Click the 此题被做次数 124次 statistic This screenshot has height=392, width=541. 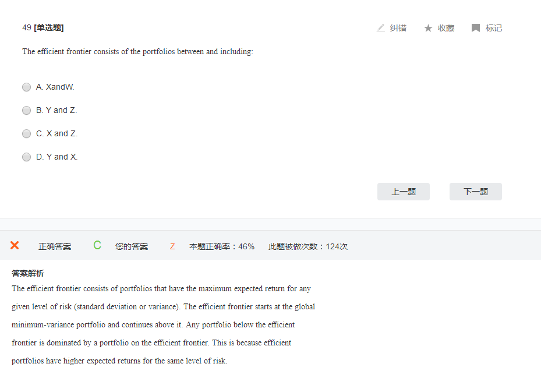[308, 246]
